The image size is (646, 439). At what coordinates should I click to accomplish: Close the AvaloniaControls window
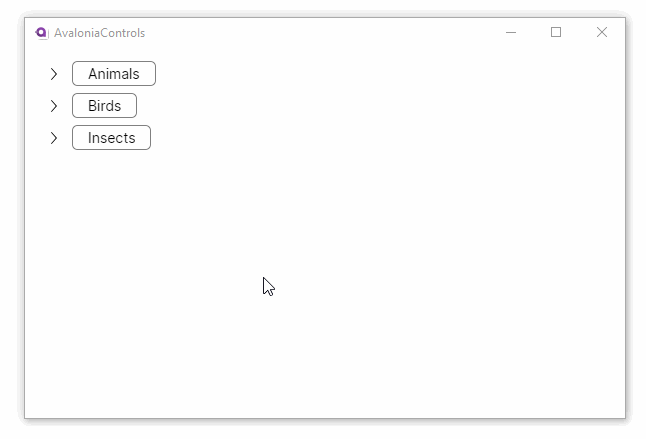[602, 33]
